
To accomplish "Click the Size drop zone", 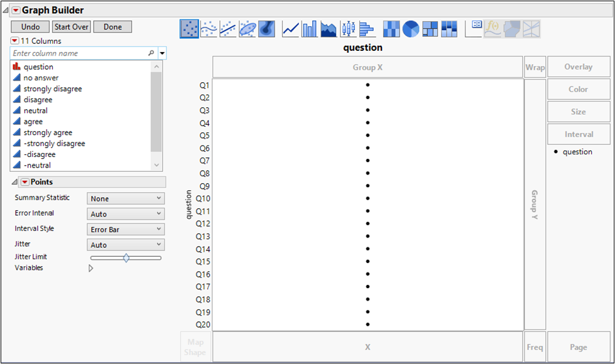I will [579, 112].
